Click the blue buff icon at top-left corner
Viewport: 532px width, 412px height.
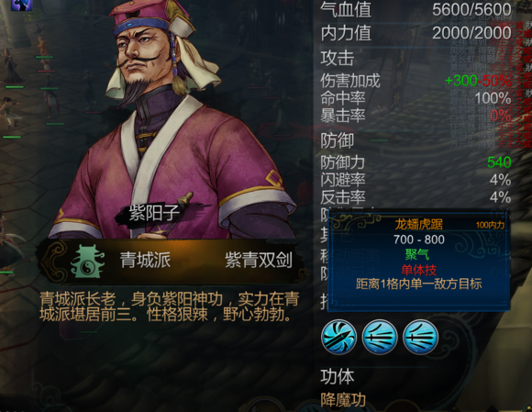click(21, 5)
